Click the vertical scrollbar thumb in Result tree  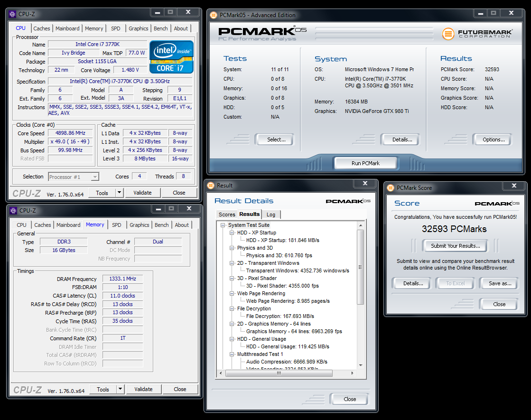361,267
